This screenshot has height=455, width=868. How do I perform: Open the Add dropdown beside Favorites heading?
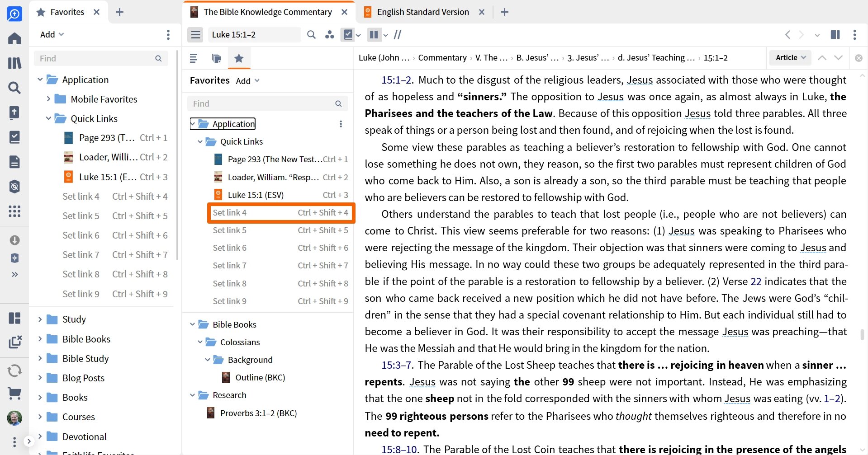tap(247, 81)
